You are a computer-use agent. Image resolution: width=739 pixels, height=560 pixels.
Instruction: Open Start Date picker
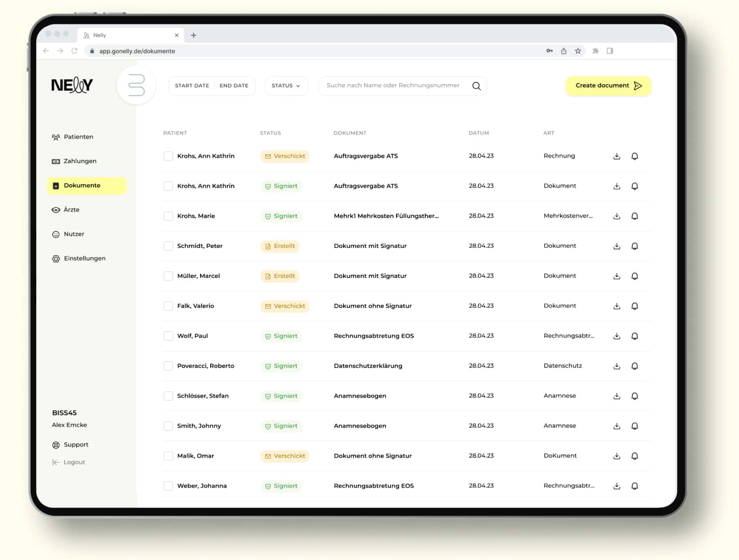[192, 86]
